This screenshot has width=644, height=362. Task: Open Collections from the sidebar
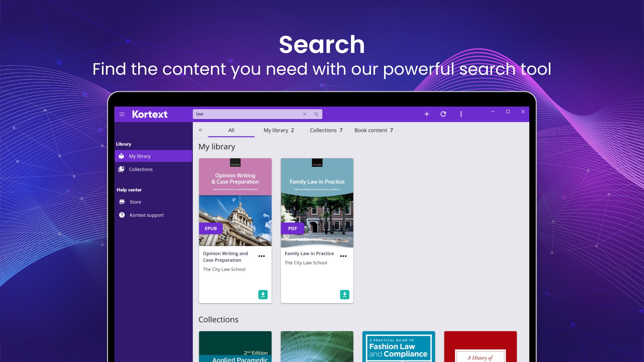pos(141,169)
